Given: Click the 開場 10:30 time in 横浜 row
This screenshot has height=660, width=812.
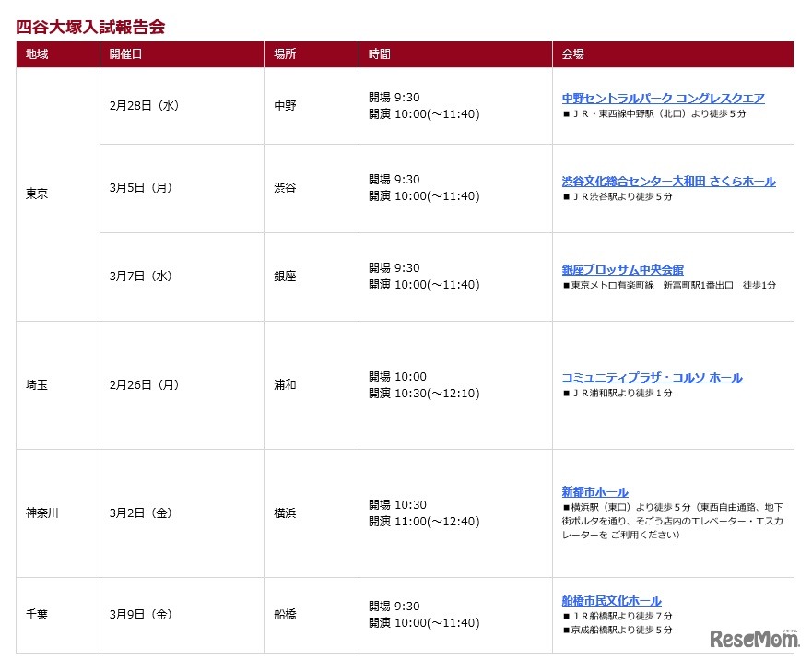Looking at the screenshot, I should [x=398, y=504].
